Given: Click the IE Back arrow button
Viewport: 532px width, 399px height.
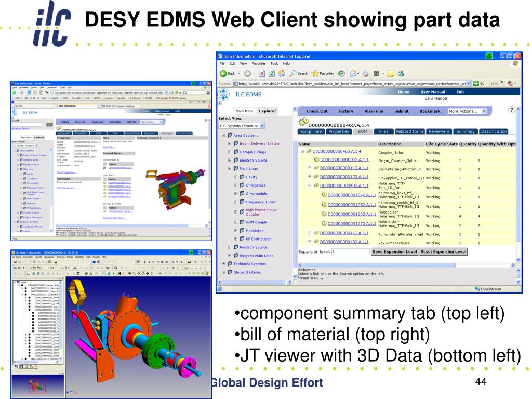Looking at the screenshot, I should (223, 73).
